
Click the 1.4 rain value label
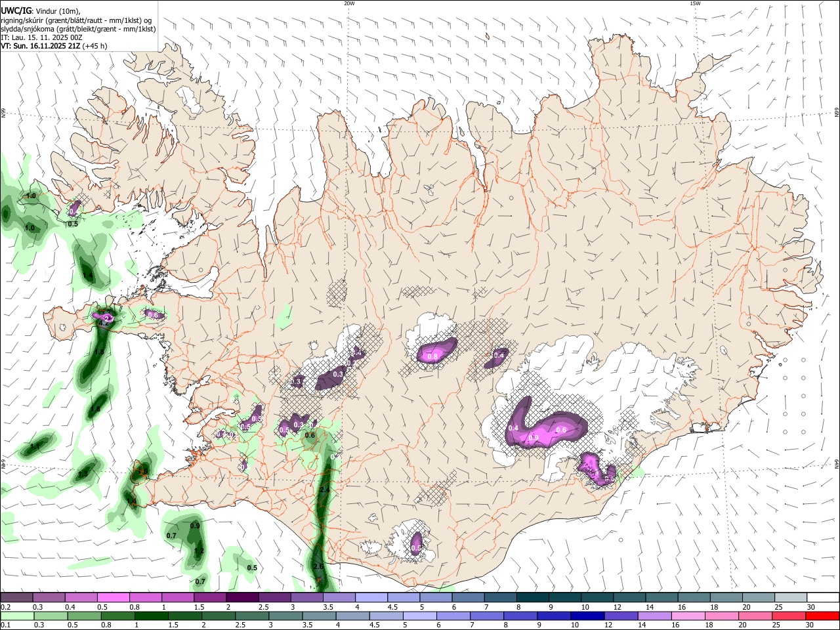[88, 276]
